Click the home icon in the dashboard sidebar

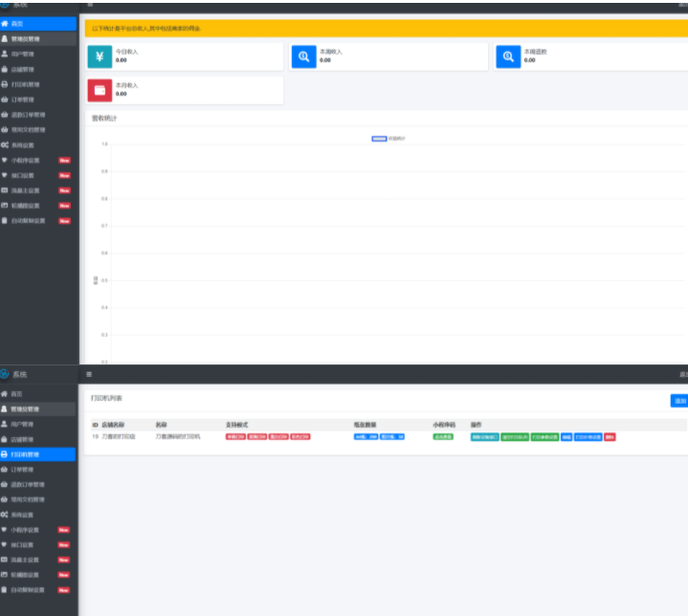5,24
